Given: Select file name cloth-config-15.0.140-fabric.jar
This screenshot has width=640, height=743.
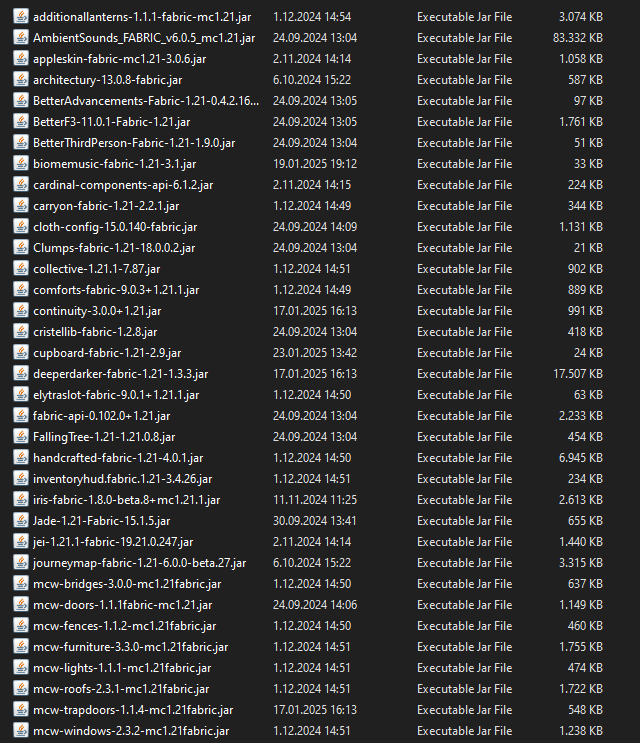Looking at the screenshot, I should 115,227.
